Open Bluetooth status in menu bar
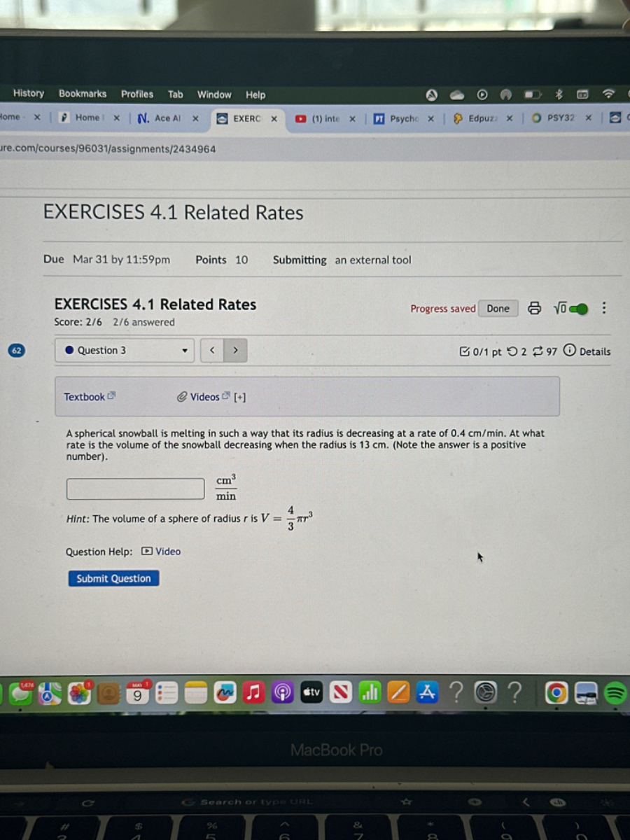The height and width of the screenshot is (840, 630). [559, 94]
